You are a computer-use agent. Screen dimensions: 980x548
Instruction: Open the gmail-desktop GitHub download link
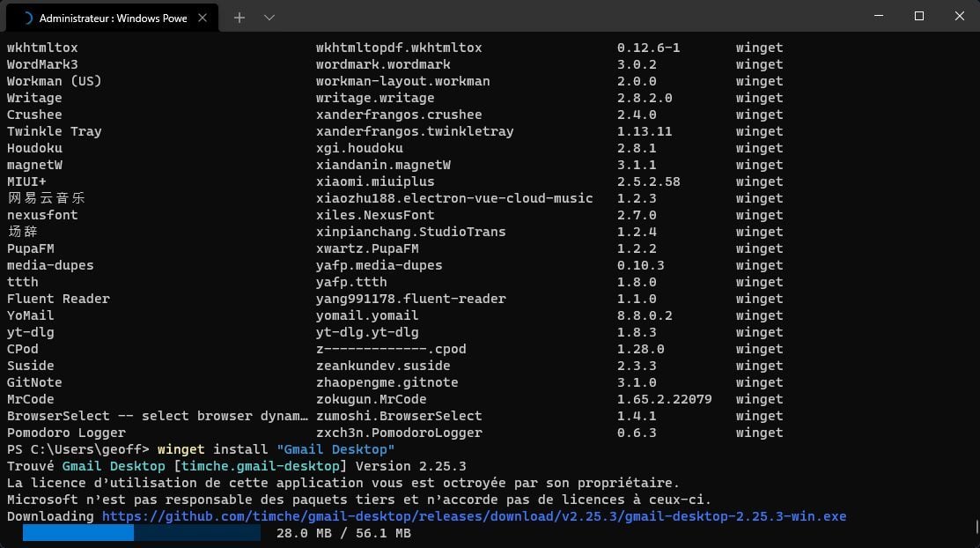tap(474, 516)
